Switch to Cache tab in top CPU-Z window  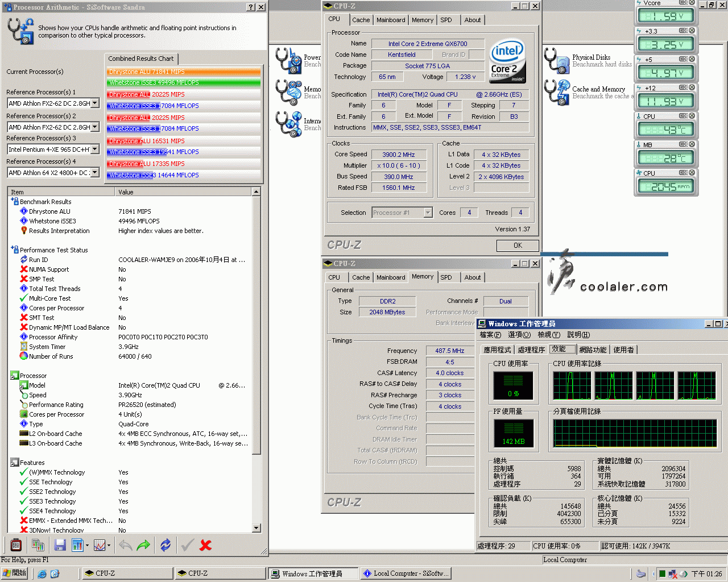361,20
